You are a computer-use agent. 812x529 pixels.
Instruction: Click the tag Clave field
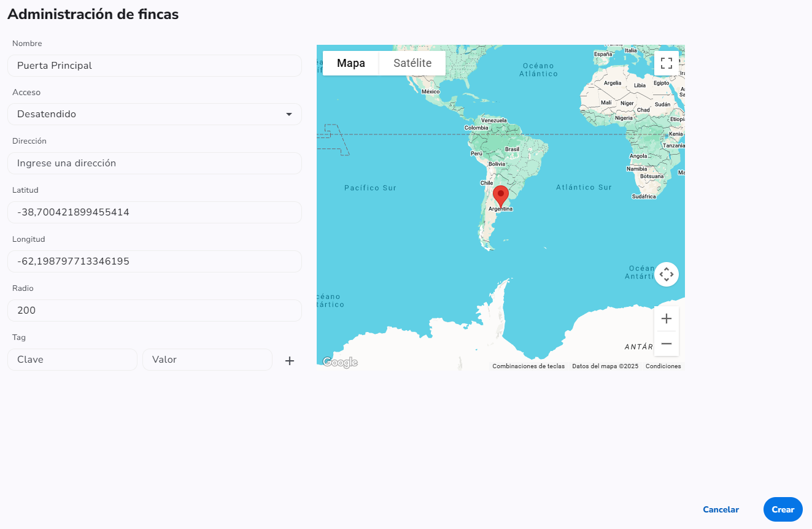point(72,360)
